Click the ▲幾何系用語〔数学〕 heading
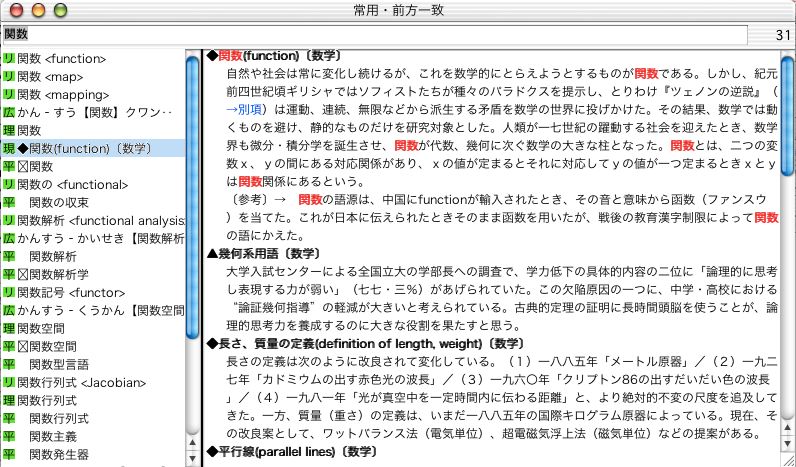The width and height of the screenshot is (796, 467). click(263, 254)
